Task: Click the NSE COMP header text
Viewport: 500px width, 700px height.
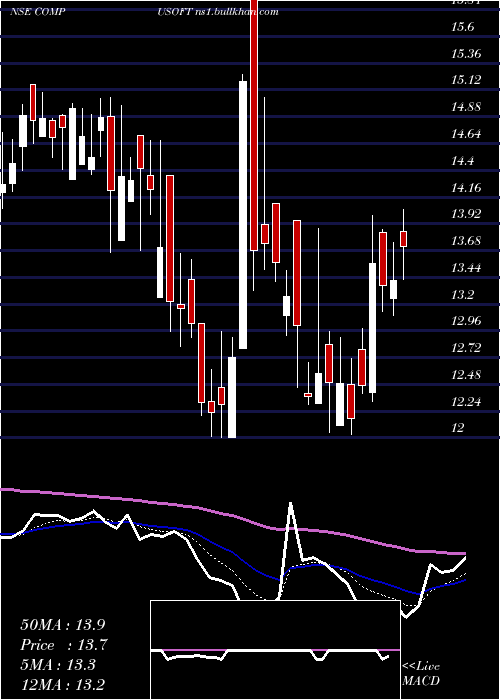Action: (38, 12)
